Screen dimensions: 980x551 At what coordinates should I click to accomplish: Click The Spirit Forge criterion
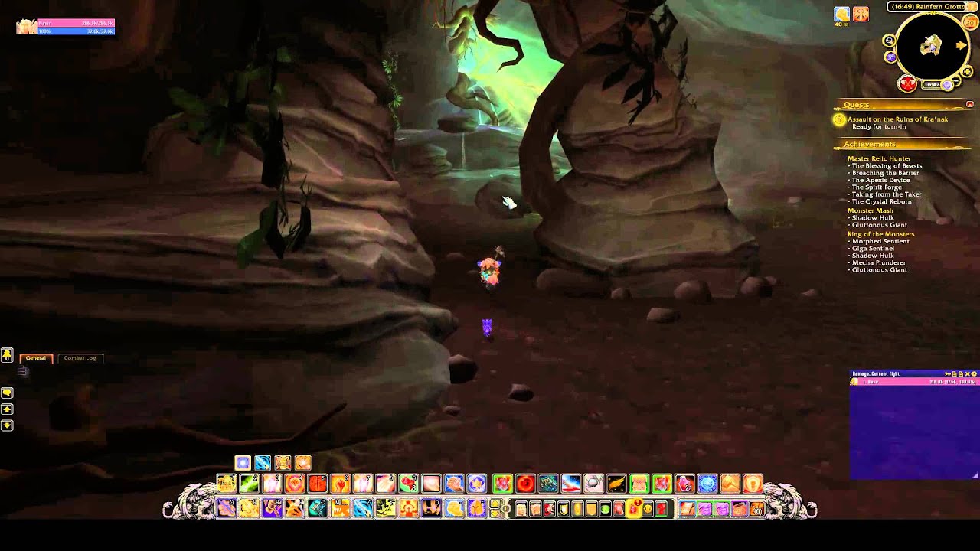(877, 187)
